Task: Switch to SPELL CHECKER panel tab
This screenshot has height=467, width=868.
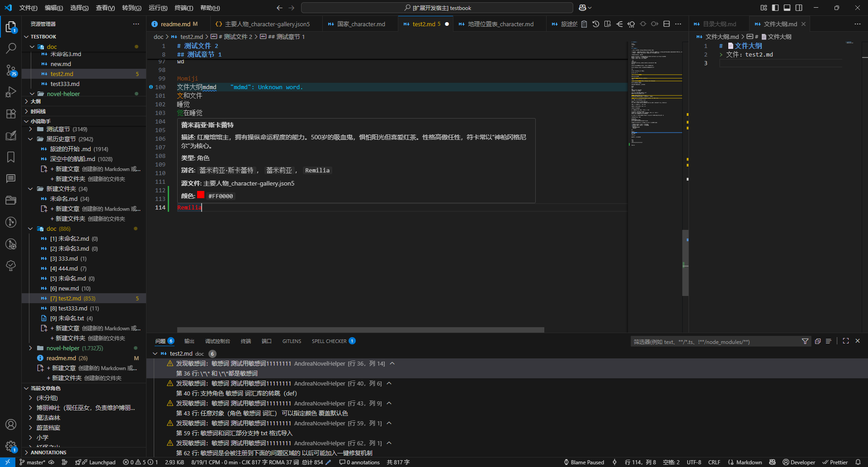Action: [333, 341]
